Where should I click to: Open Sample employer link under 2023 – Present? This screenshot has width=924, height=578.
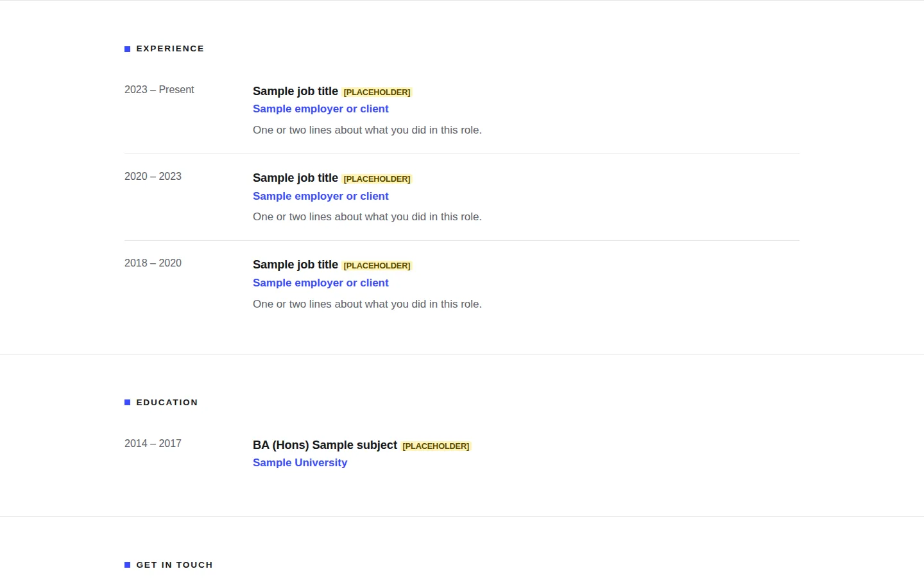321,109
